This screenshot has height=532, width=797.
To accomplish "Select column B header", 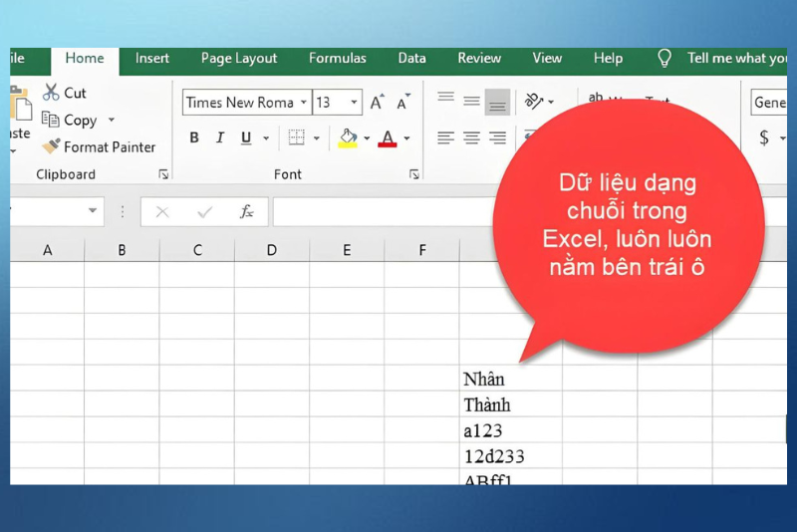I will (122, 250).
